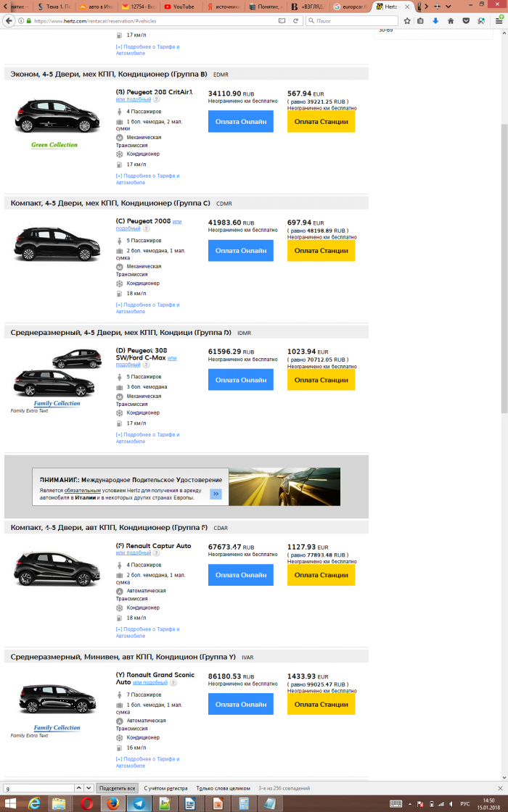Pay online for Peugeot 208
Image resolution: width=508 pixels, height=812 pixels.
click(x=240, y=122)
